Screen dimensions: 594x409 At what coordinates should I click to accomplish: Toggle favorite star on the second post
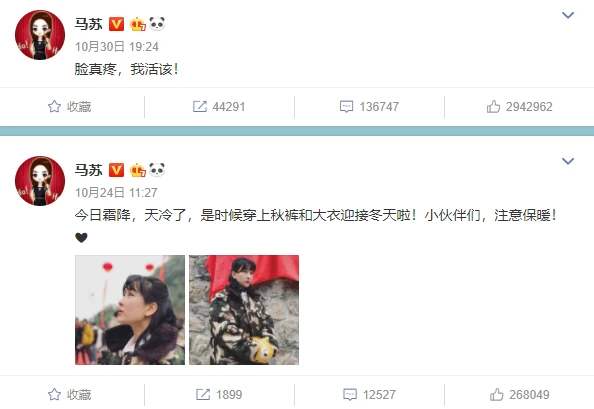(54, 394)
